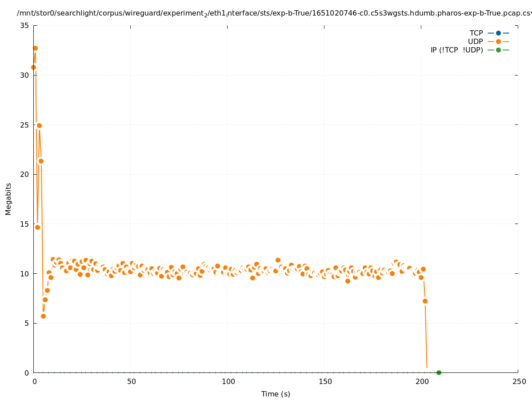Click the 100 tick label on x-axis

pyautogui.click(x=228, y=382)
